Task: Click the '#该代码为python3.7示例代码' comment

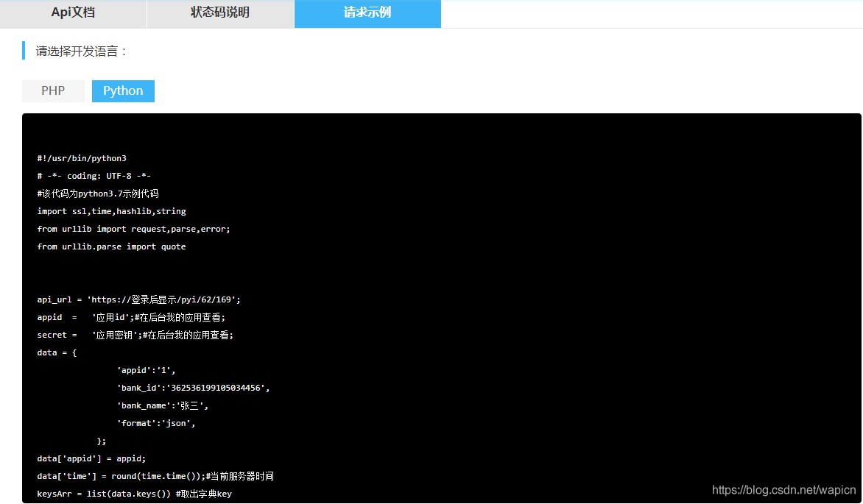Action: coord(97,194)
